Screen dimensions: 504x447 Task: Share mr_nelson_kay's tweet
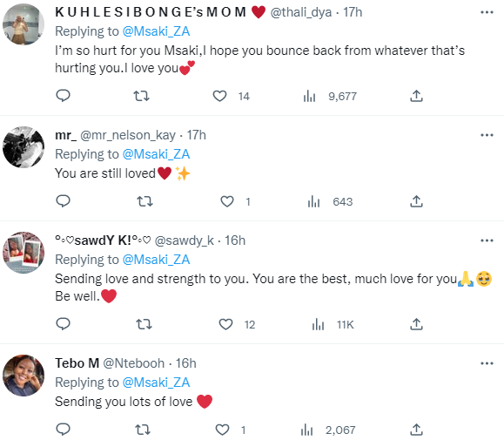click(416, 201)
